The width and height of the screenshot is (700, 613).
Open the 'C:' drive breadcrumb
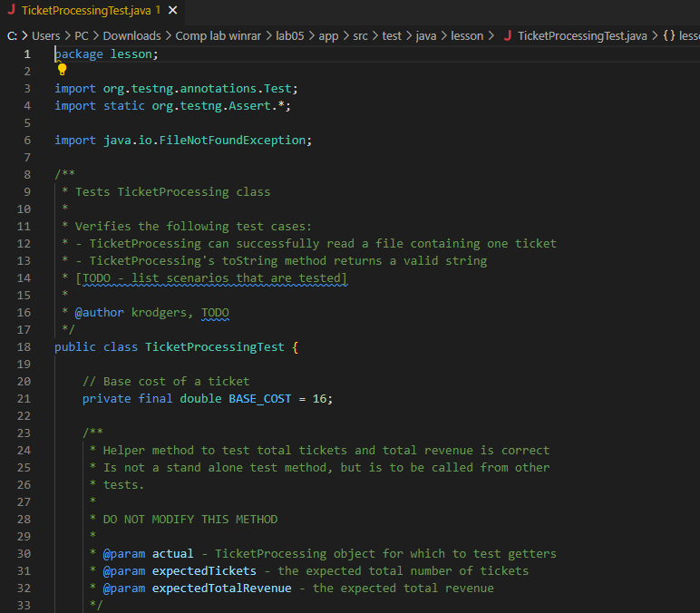pos(12,35)
